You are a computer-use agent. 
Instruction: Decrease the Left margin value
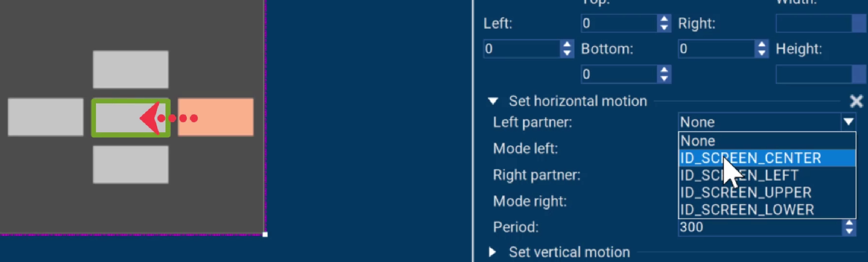567,53
